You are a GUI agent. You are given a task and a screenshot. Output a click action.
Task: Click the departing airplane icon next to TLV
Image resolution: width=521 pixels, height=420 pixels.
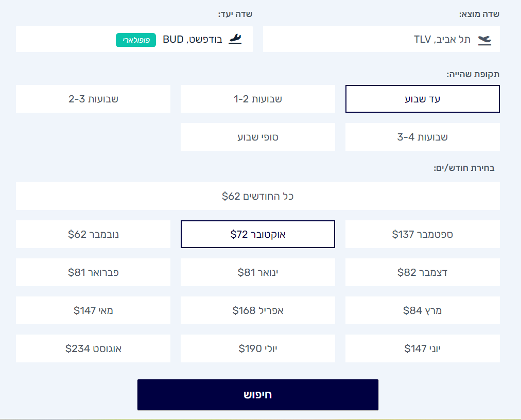click(x=485, y=40)
